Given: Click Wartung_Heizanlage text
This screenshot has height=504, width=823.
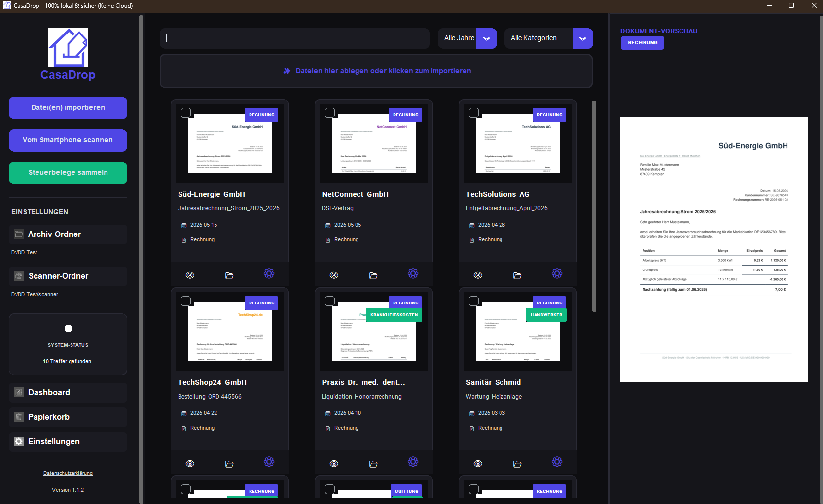Looking at the screenshot, I should click(x=494, y=397).
